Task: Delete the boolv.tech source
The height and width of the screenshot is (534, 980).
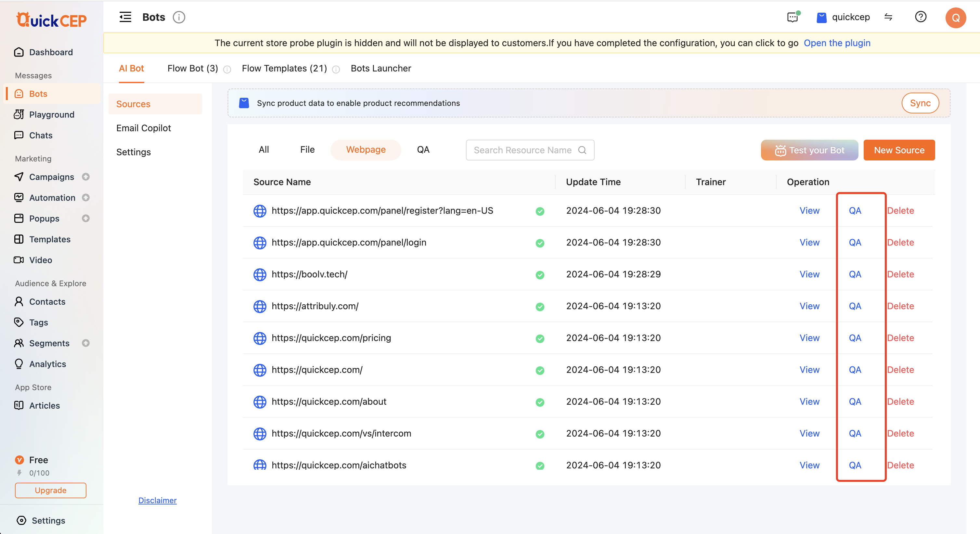Action: 900,274
